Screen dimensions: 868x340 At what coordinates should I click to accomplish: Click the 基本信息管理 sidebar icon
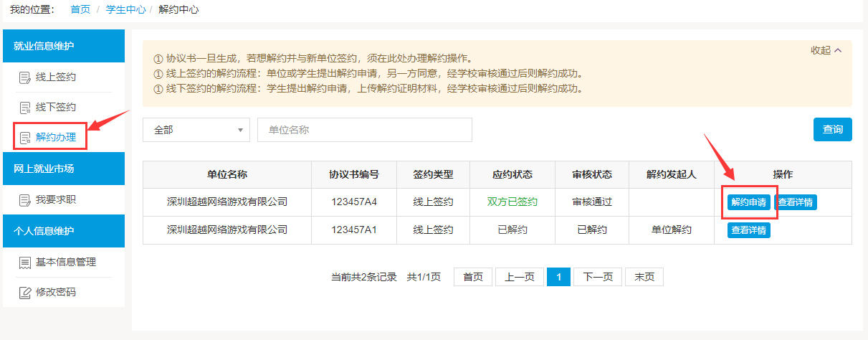(24, 263)
